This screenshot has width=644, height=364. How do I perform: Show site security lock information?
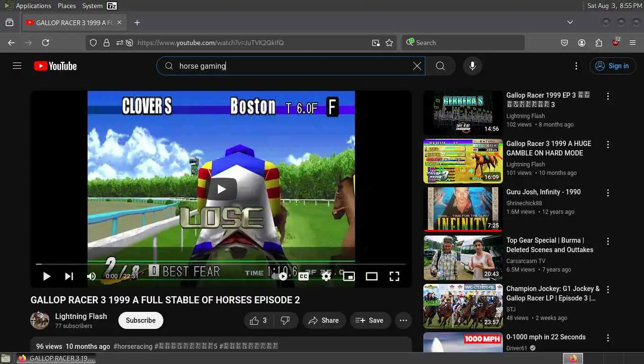point(107,43)
